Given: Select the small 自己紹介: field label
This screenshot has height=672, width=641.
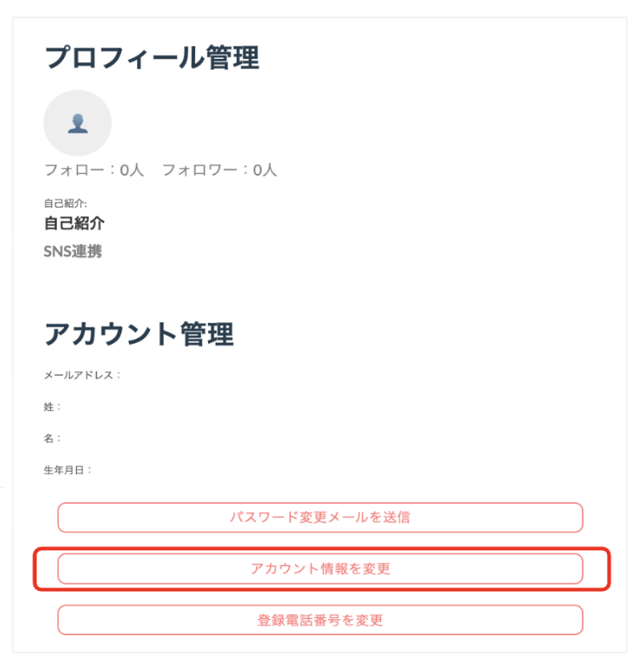Looking at the screenshot, I should point(66,203).
